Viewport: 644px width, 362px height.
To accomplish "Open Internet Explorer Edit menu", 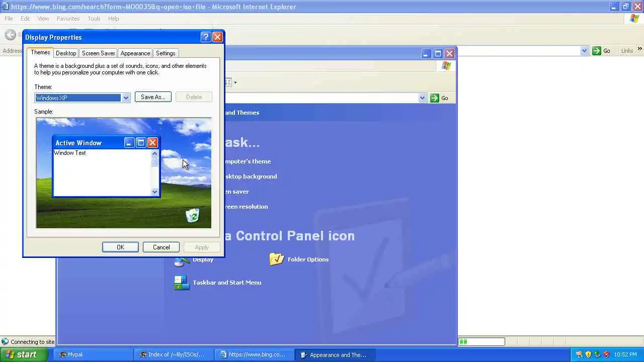I will pyautogui.click(x=25, y=19).
